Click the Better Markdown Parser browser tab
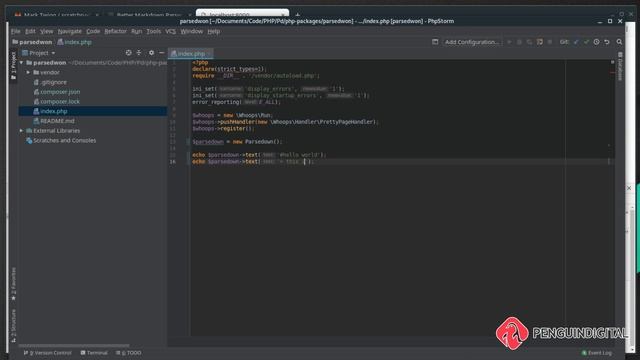 (x=149, y=14)
